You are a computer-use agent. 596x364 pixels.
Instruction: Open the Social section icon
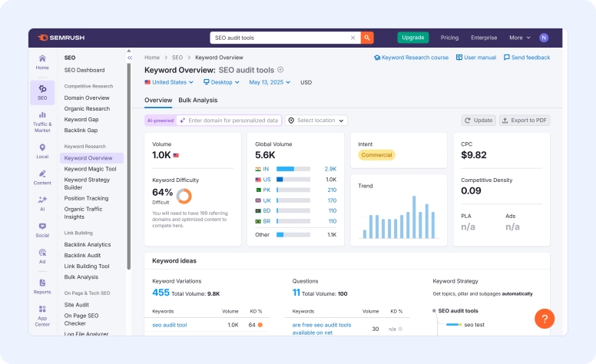(42, 230)
